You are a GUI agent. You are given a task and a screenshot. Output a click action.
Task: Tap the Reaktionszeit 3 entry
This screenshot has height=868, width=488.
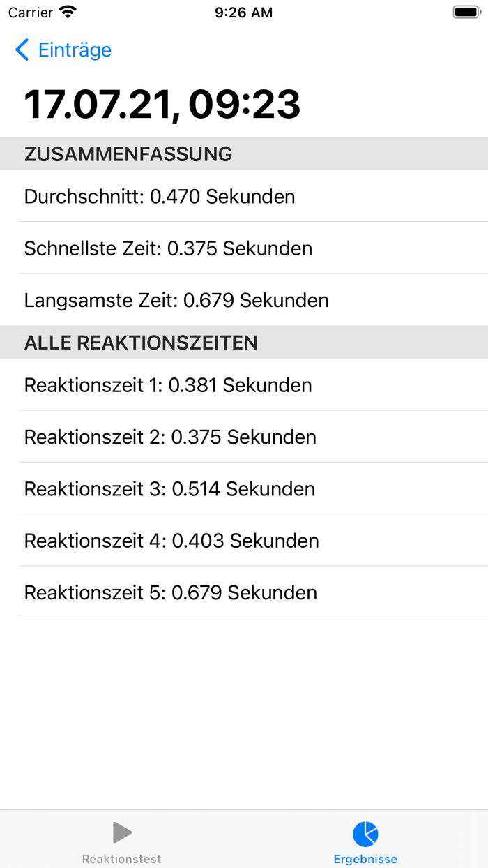tap(169, 488)
